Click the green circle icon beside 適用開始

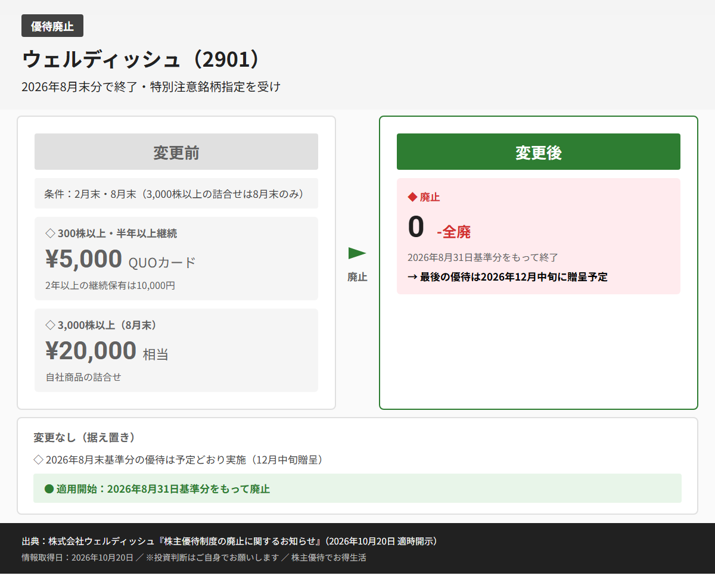click(x=49, y=489)
